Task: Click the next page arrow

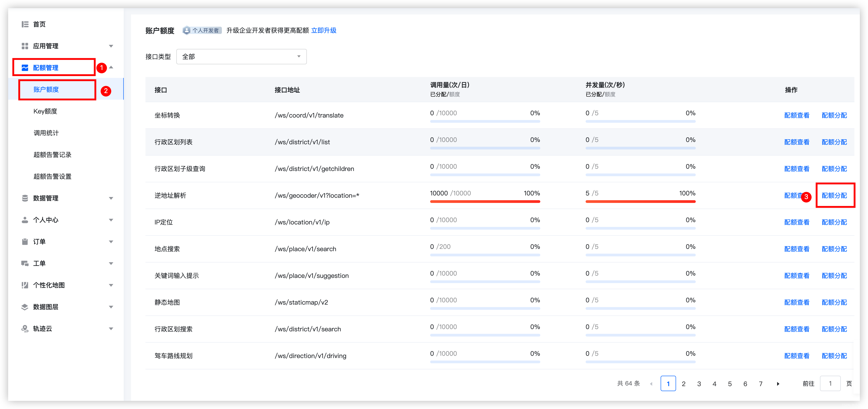Action: [778, 384]
